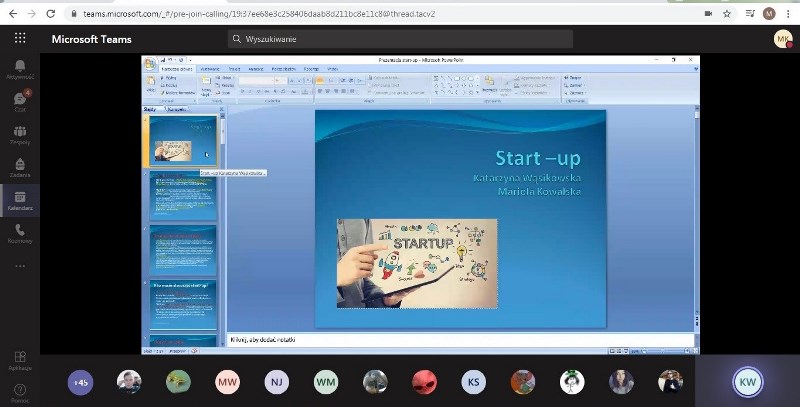Screen dimensions: 800x407
Task: Open the Czat section in Teams
Action: 20,101
